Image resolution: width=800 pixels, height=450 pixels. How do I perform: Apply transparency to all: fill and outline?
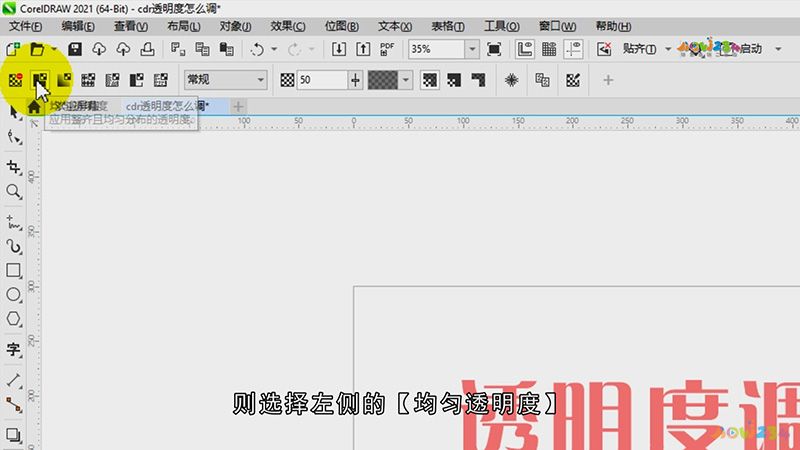(430, 80)
